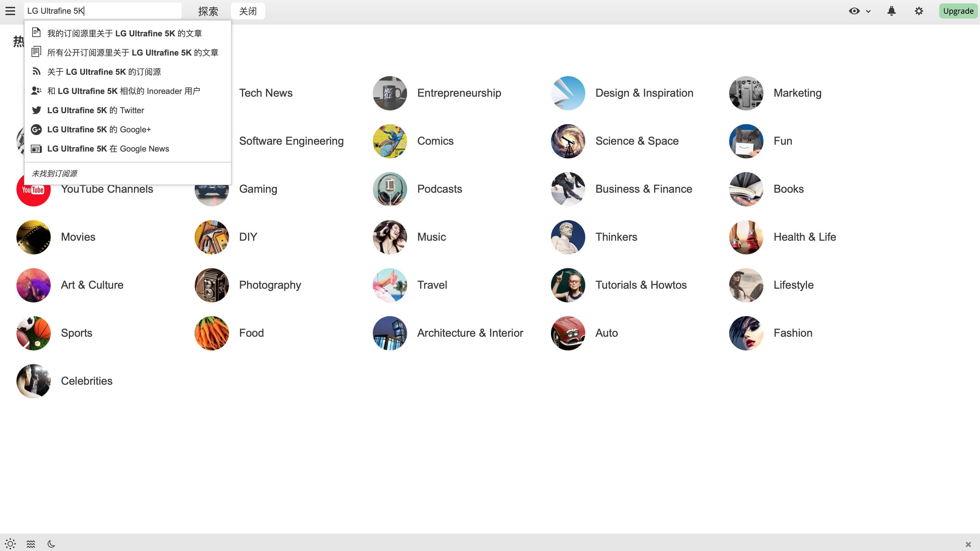The height and width of the screenshot is (551, 980).
Task: Click the users icon in suggestions
Action: [x=37, y=91]
